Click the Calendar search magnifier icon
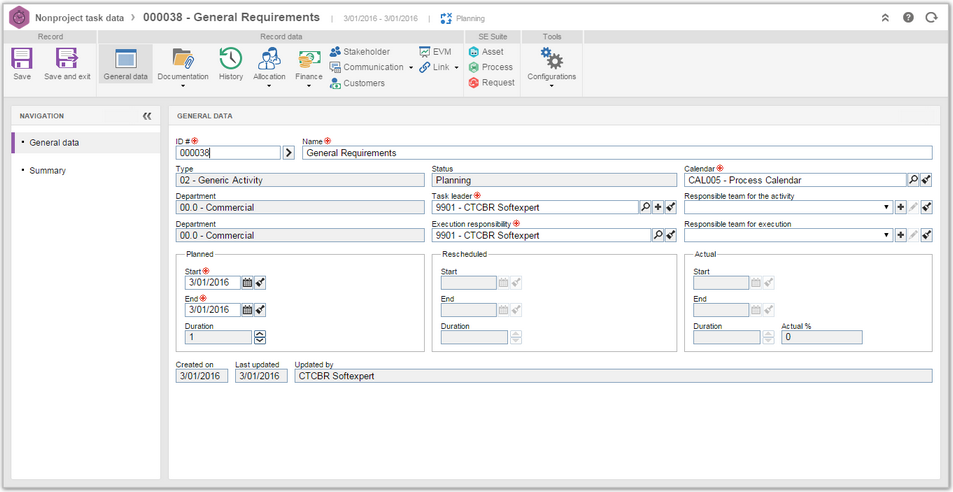This screenshot has width=953, height=492. pos(913,180)
